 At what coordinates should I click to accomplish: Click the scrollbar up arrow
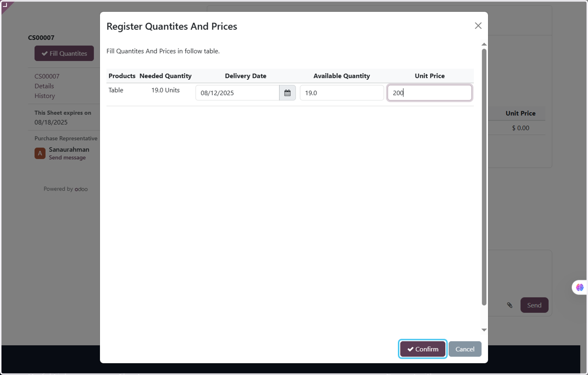[484, 45]
